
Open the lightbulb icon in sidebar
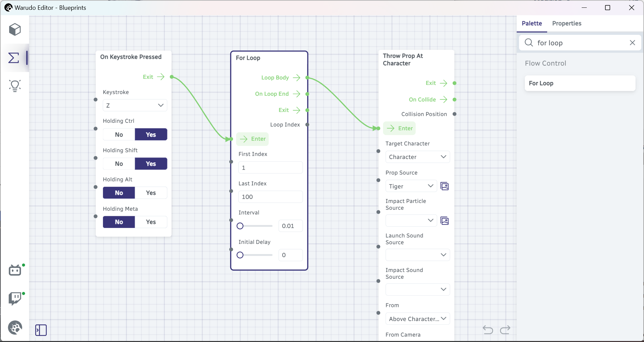(x=15, y=86)
